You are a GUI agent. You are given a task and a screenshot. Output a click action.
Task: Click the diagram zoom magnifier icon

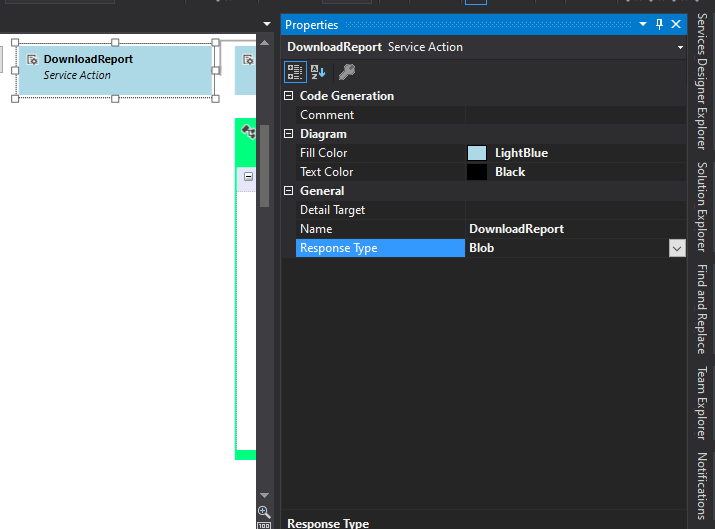click(264, 512)
